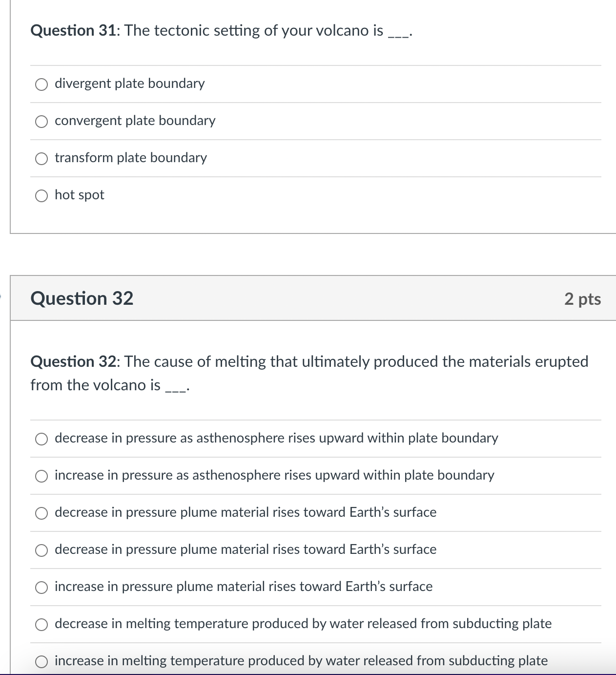Select the convergent plate boundary option
This screenshot has height=675, width=616.
(41, 121)
